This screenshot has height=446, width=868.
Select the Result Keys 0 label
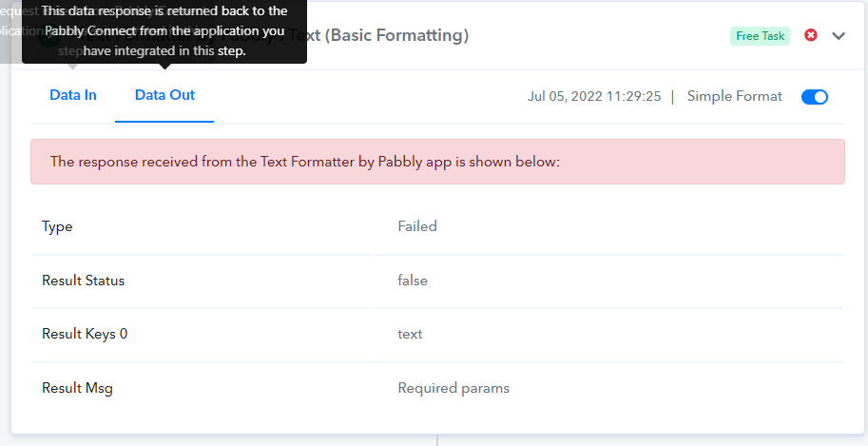(85, 334)
